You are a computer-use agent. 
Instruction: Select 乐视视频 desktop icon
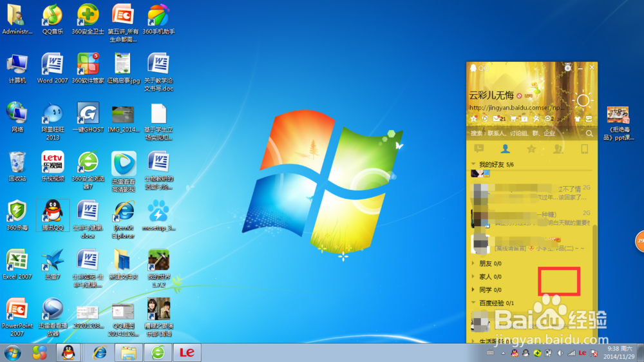[x=53, y=166]
